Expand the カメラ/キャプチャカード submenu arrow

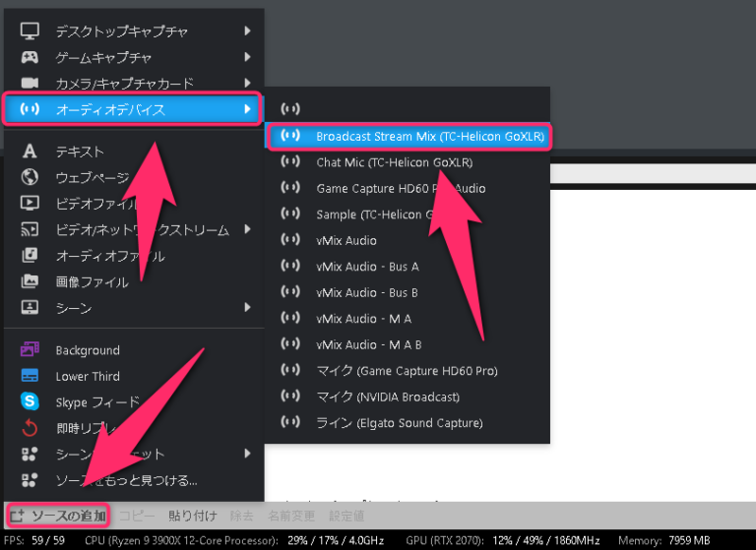[x=247, y=83]
